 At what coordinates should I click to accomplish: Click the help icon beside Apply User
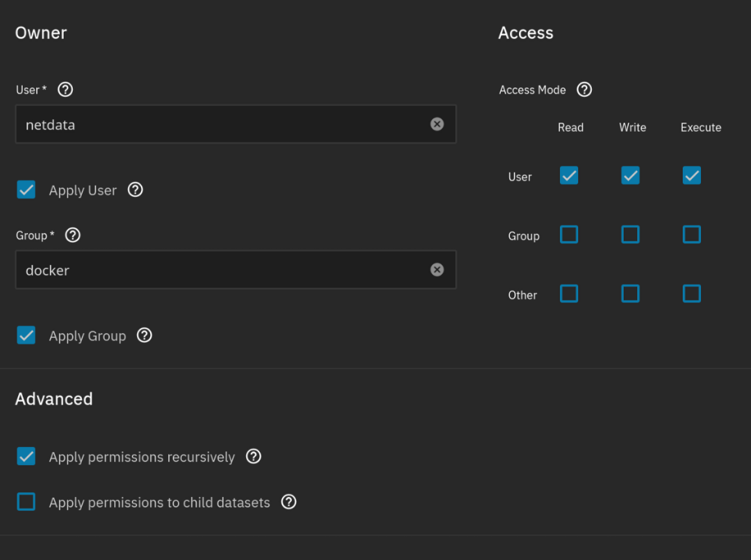tap(135, 190)
